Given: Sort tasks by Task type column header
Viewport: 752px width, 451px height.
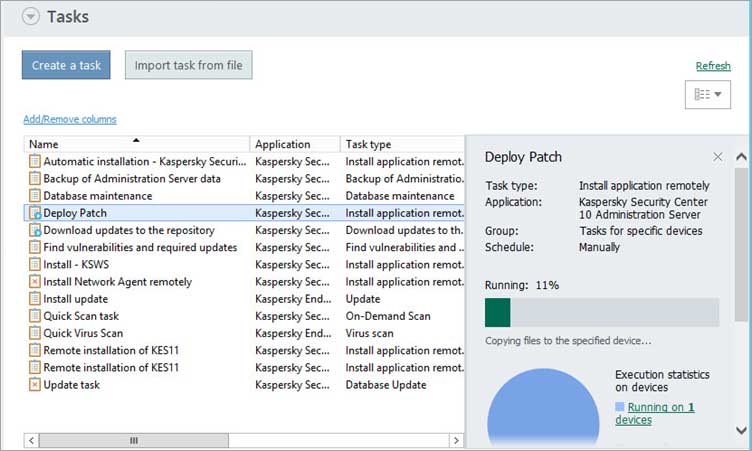Looking at the screenshot, I should click(x=402, y=144).
